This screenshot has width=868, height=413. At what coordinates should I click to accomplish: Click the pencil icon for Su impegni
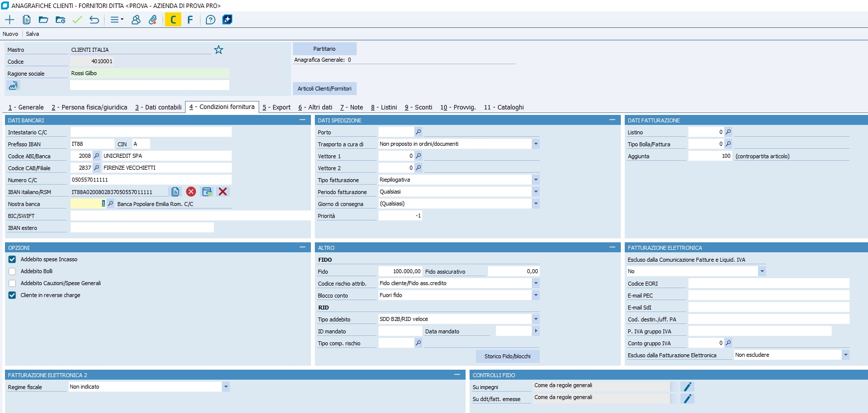[687, 387]
